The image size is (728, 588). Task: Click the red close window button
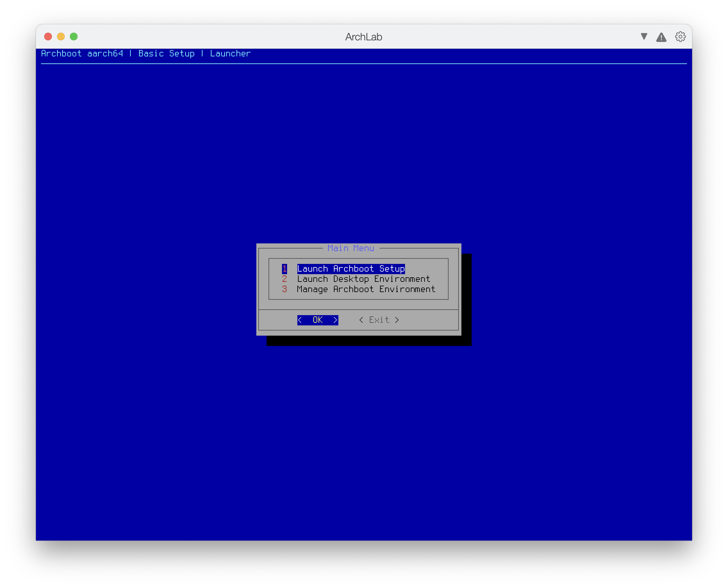point(48,37)
